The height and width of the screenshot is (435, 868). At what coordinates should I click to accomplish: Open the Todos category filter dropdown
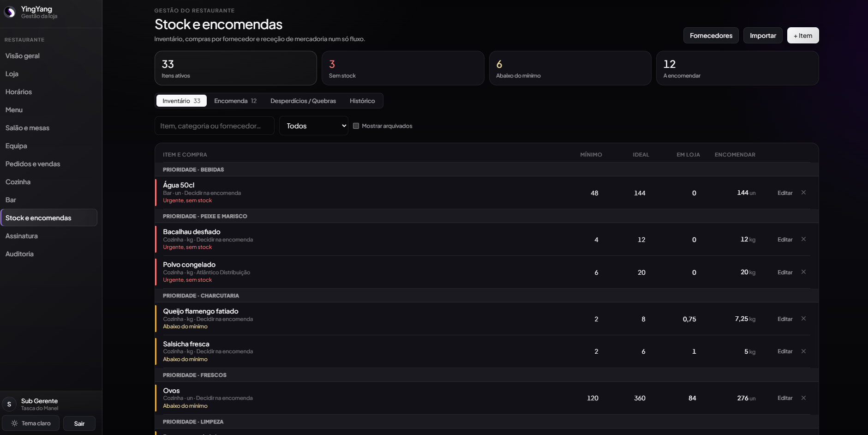(x=314, y=126)
